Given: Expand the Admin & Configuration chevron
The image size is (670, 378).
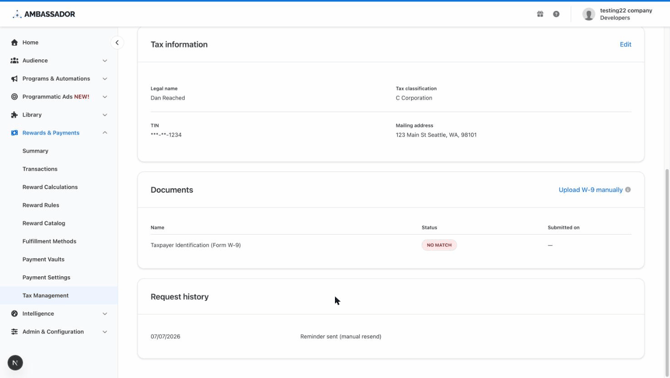Looking at the screenshot, I should point(105,331).
